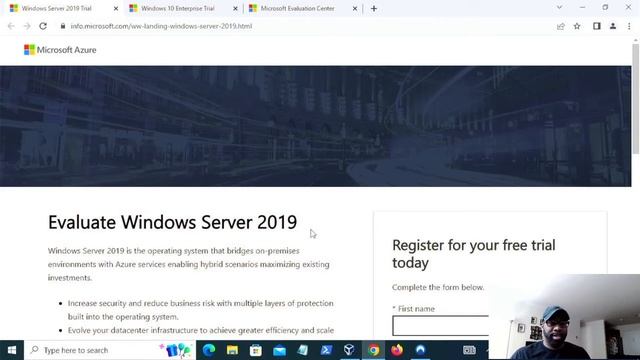640x360 pixels.
Task: Click the keyboard icon in the system tray
Action: [x=469, y=350]
